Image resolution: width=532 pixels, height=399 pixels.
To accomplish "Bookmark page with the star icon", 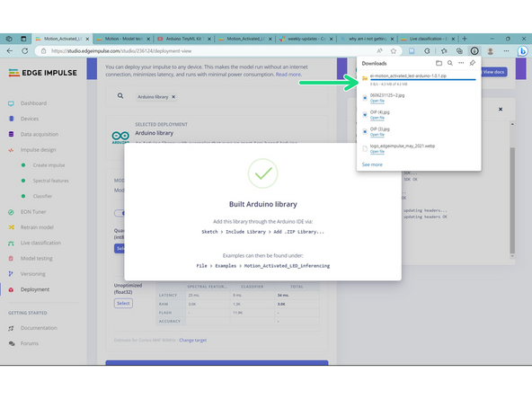I will pos(394,51).
